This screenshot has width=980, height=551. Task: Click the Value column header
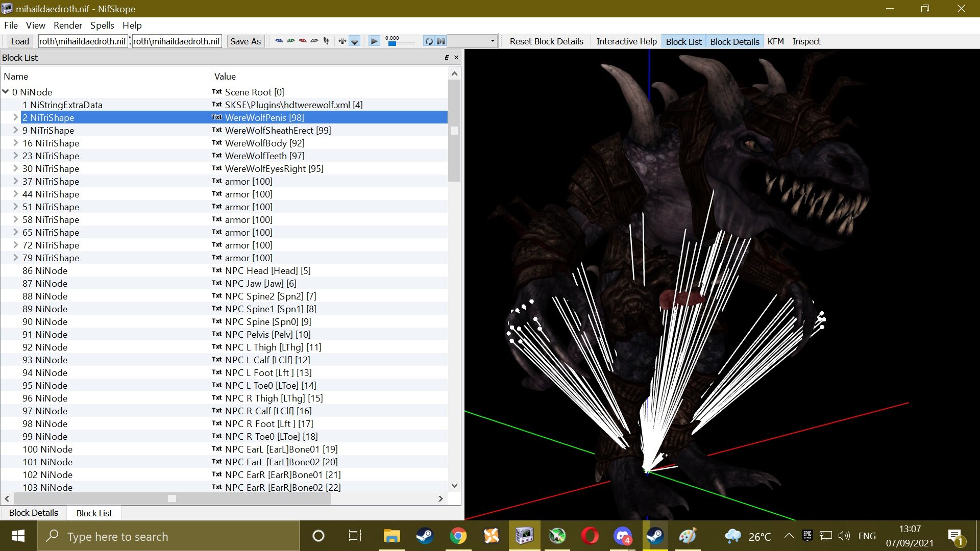329,76
